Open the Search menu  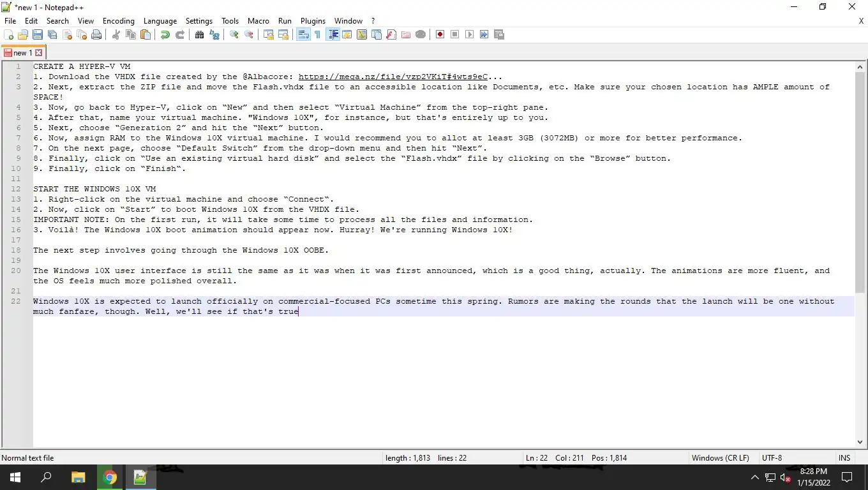57,21
